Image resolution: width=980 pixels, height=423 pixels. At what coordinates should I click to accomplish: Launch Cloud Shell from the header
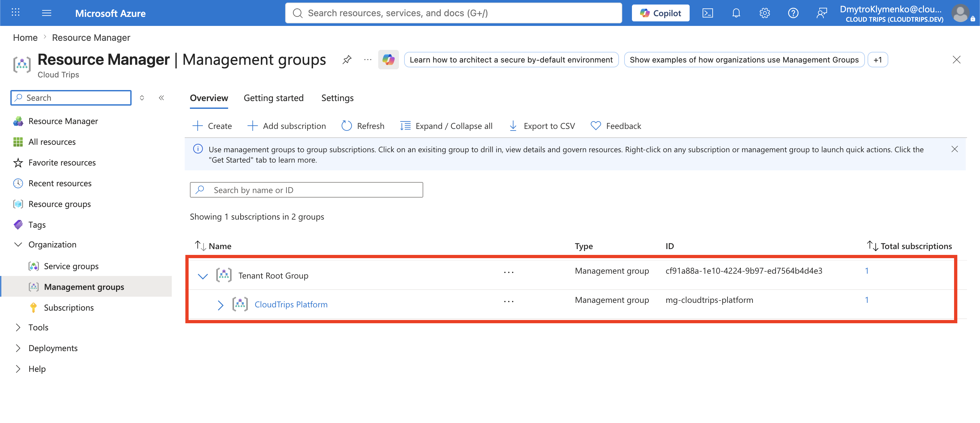pos(707,13)
